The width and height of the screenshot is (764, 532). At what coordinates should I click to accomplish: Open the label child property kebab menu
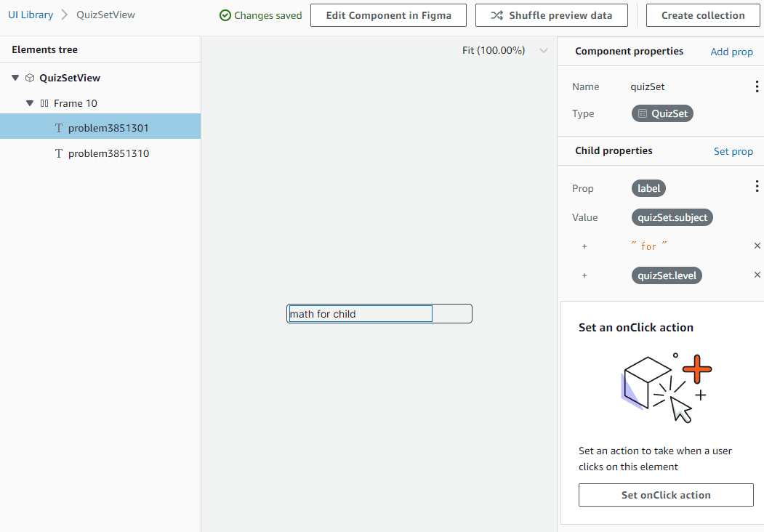[x=757, y=187]
